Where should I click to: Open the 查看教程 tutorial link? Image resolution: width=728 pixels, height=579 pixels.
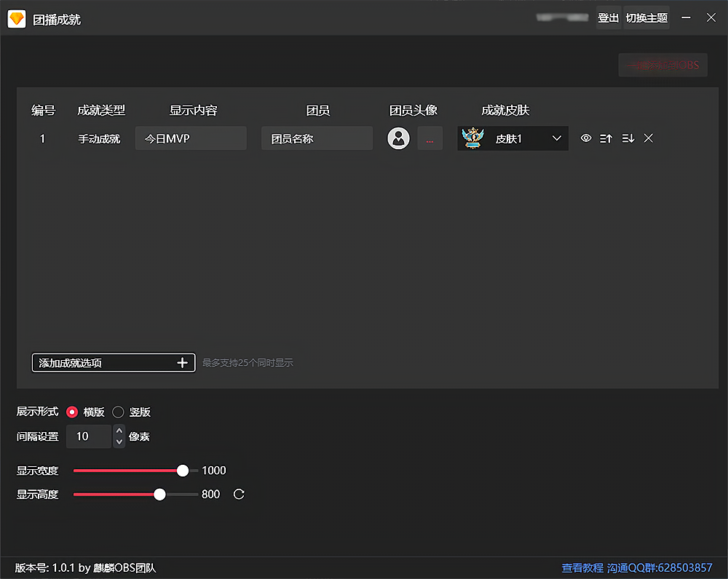582,567
